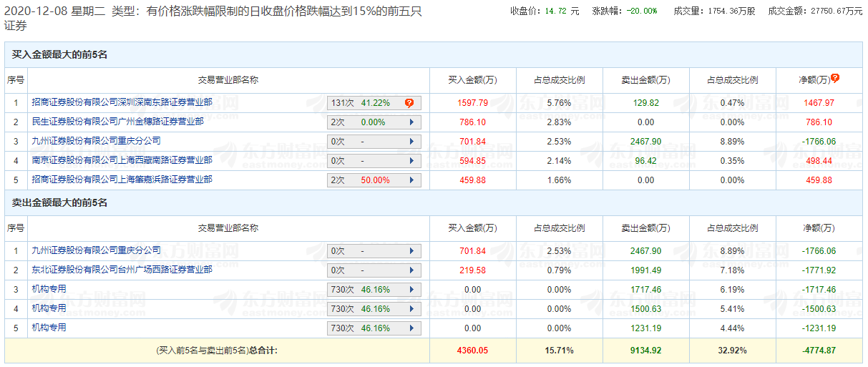Click 净额(万) header in the sell table
868x367 pixels.
820,228
